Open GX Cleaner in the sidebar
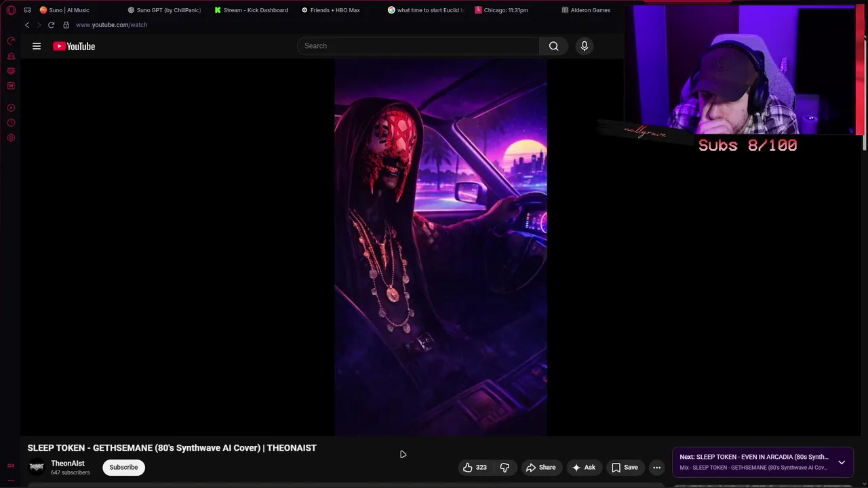Screen dimensions: 868x488 [11, 56]
